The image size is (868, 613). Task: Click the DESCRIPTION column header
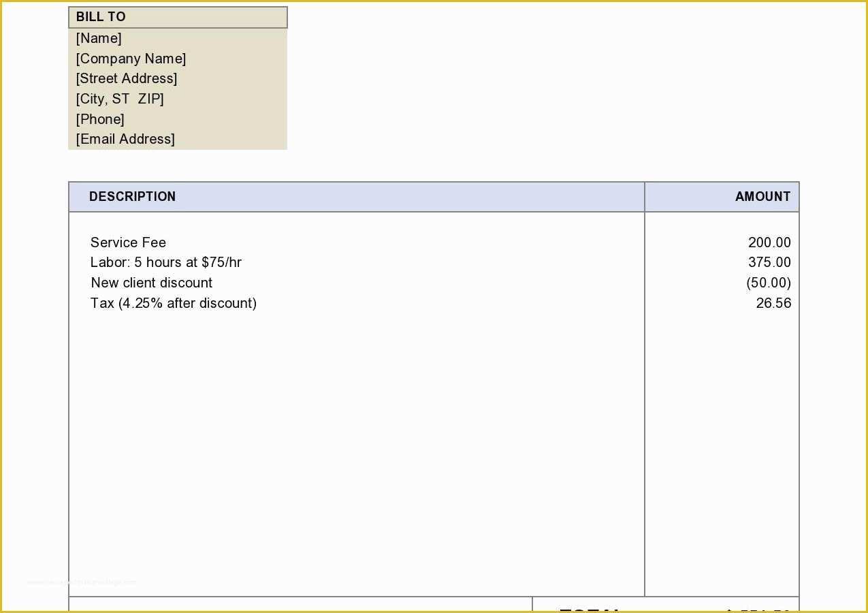tap(357, 197)
